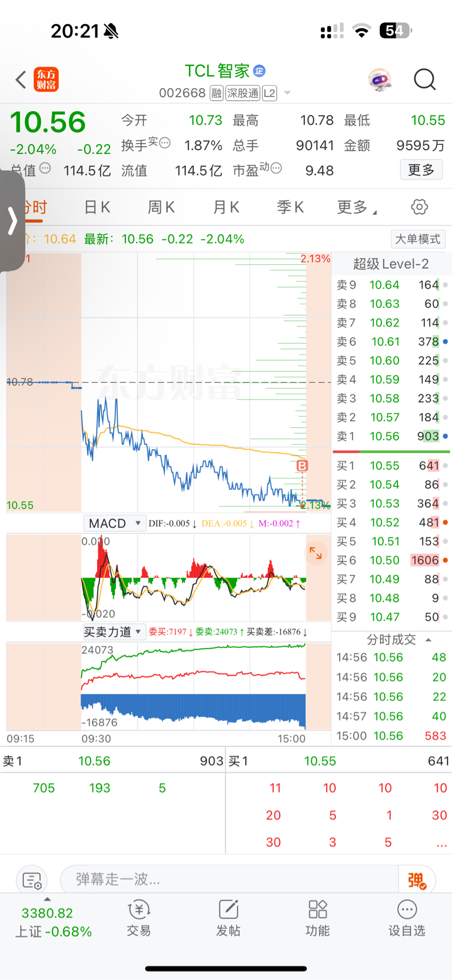This screenshot has width=452, height=980.
Task: Expand chart with fullscreen arrows icon
Action: [x=316, y=553]
